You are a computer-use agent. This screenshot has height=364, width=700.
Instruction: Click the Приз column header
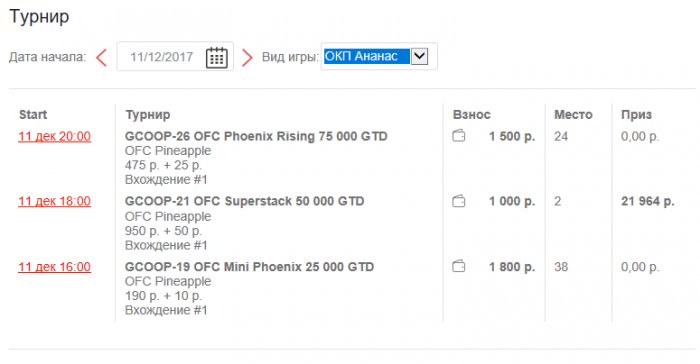(637, 115)
